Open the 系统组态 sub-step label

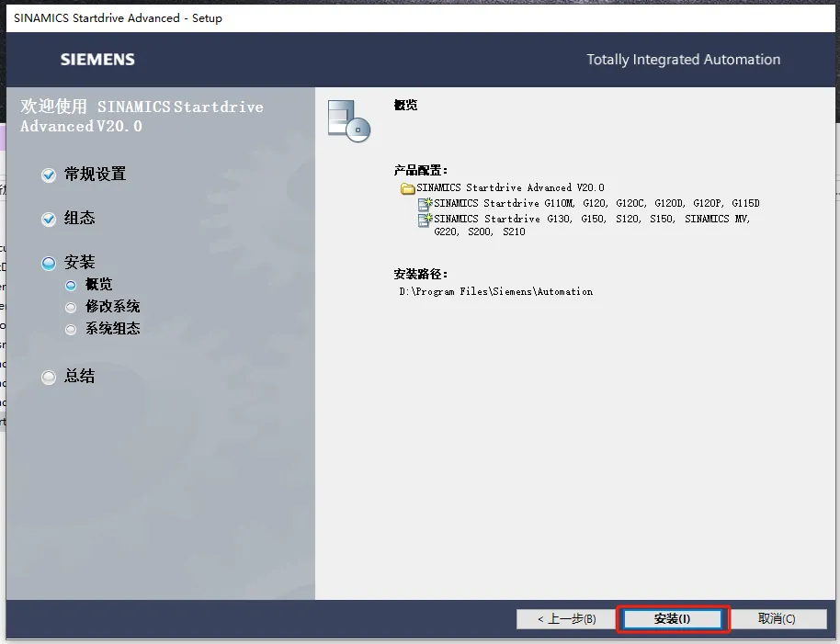coord(112,328)
